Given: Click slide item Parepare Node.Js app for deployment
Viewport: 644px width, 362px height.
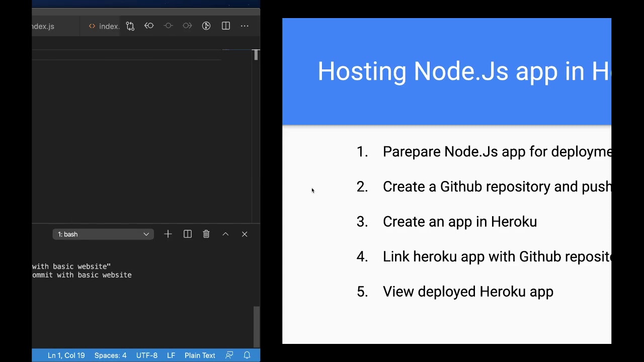Looking at the screenshot, I should click(497, 151).
